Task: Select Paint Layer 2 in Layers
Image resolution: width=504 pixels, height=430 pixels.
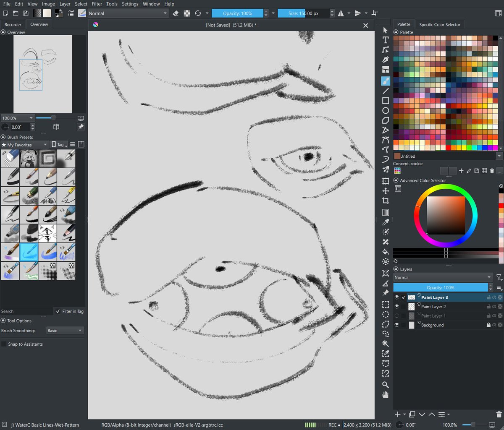Action: (433, 307)
